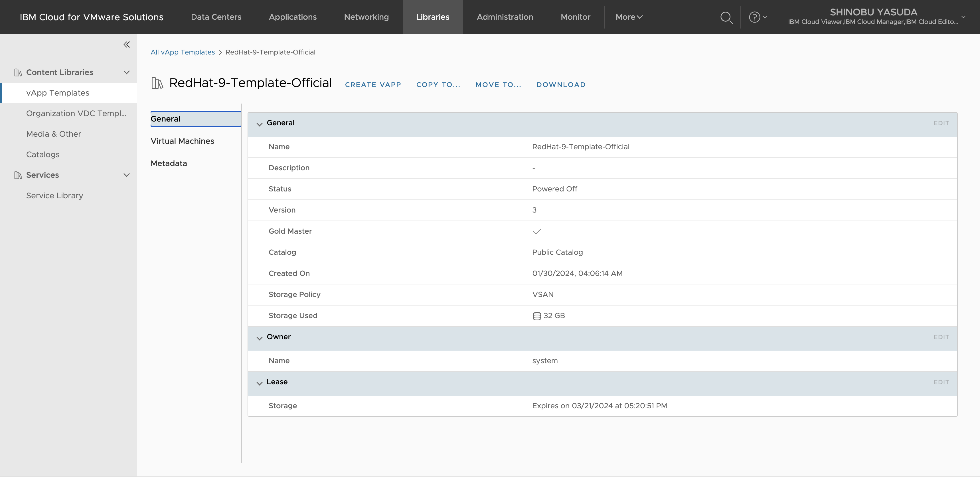This screenshot has width=980, height=477.
Task: Click the vApp template icon beside title
Action: point(157,83)
